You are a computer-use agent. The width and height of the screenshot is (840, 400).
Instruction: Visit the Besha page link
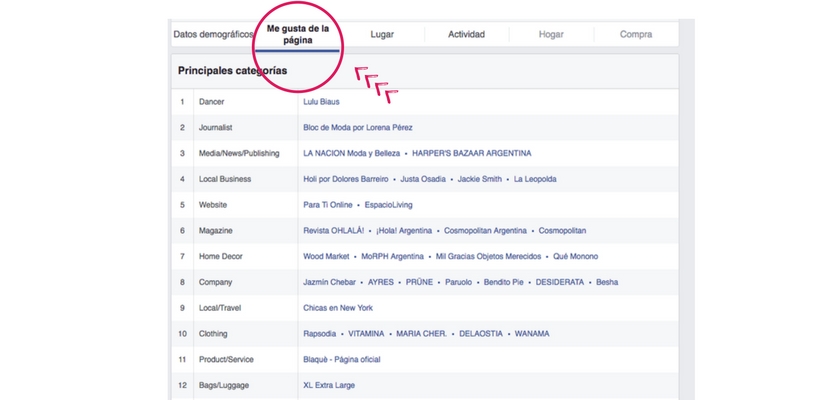pos(607,282)
